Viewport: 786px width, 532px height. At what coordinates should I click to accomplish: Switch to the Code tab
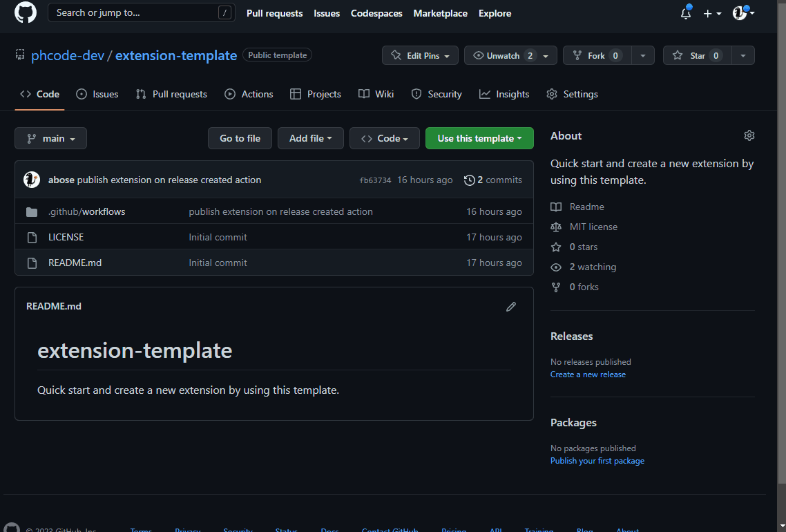coord(39,94)
